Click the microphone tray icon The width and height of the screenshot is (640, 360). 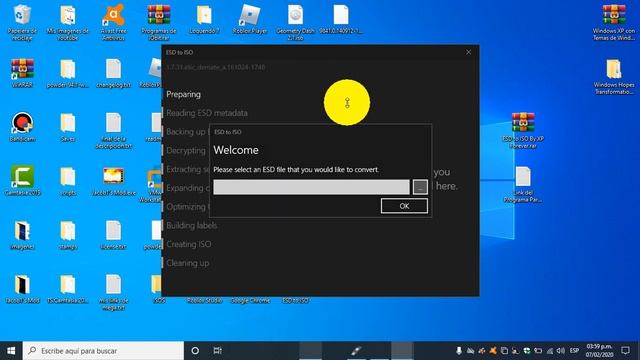459,351
